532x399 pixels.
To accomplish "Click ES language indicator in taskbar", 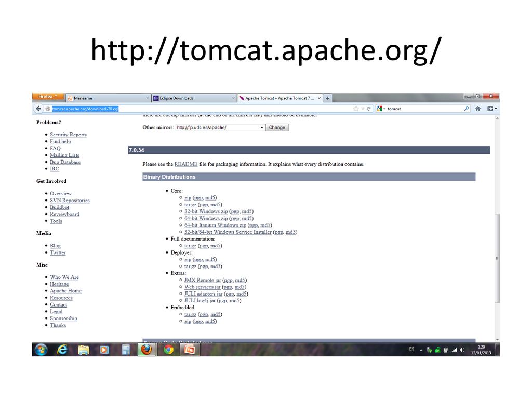I will [x=411, y=349].
